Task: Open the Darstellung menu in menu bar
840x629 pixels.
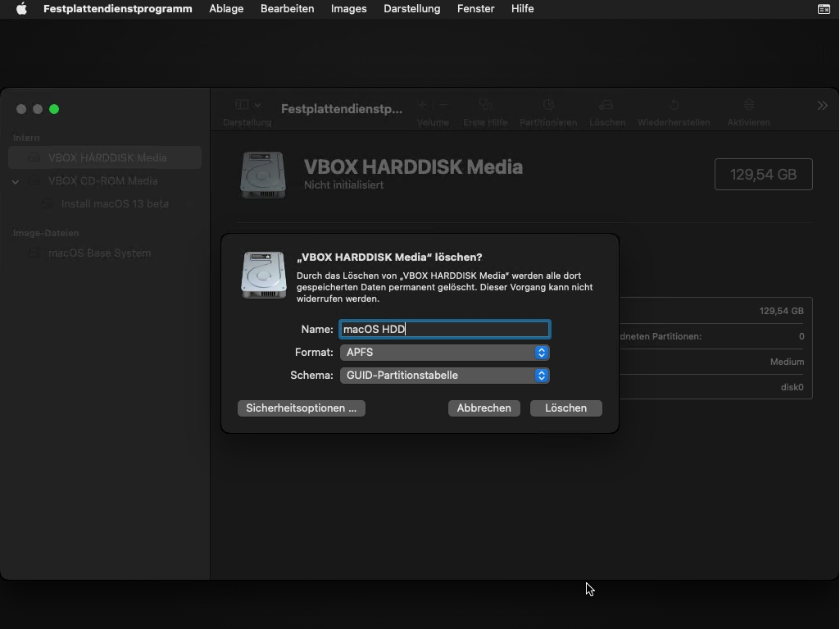Action: tap(412, 8)
